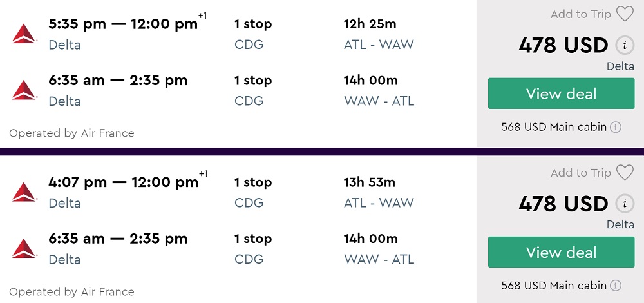Click the 12h 25m duration on the first itinerary
This screenshot has width=644, height=303.
pos(370,24)
